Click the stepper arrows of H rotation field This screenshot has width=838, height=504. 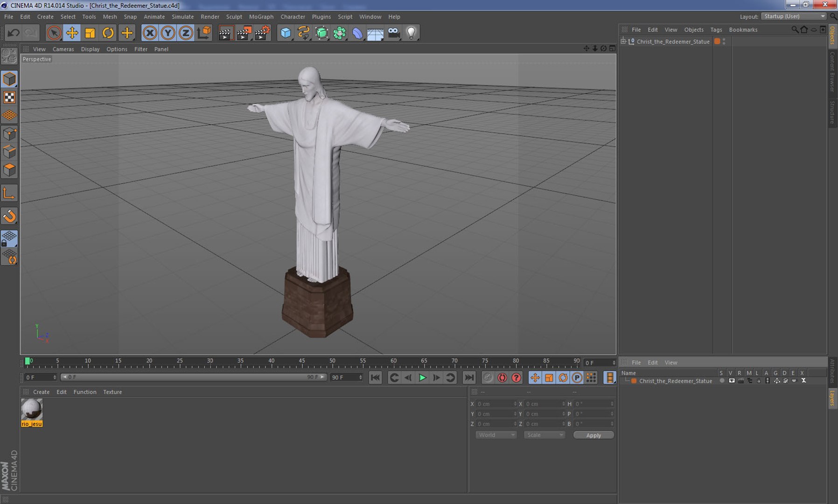point(612,404)
